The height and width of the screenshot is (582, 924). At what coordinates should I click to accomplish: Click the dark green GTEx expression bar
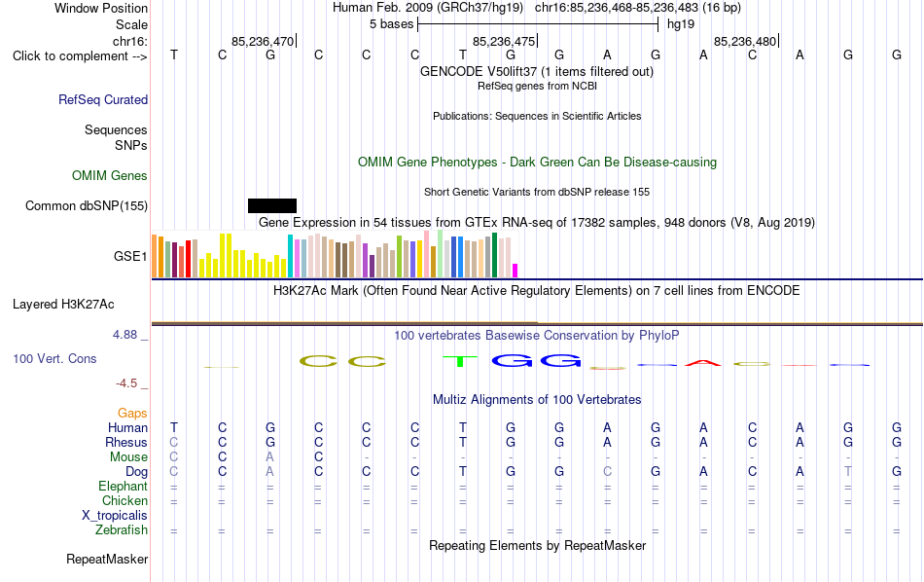[x=494, y=255]
